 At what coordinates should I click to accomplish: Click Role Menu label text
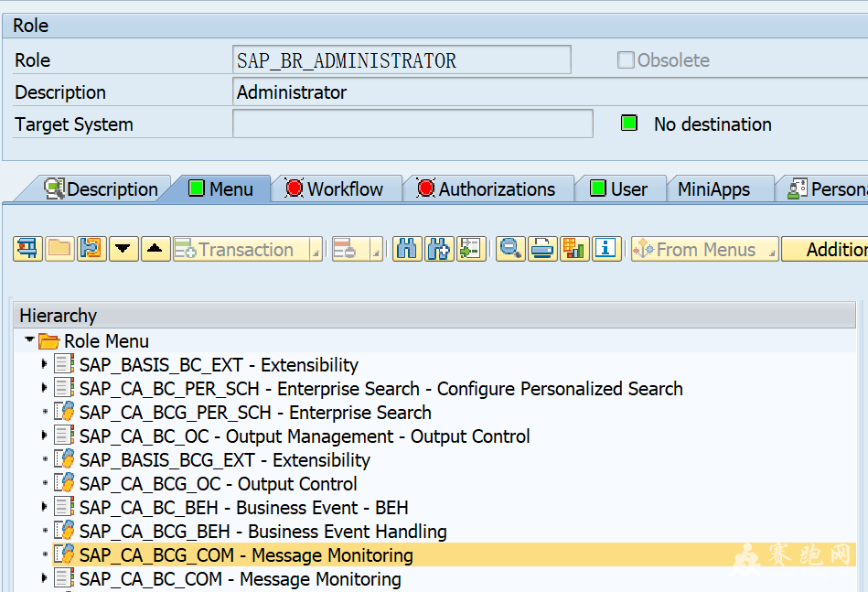point(106,341)
